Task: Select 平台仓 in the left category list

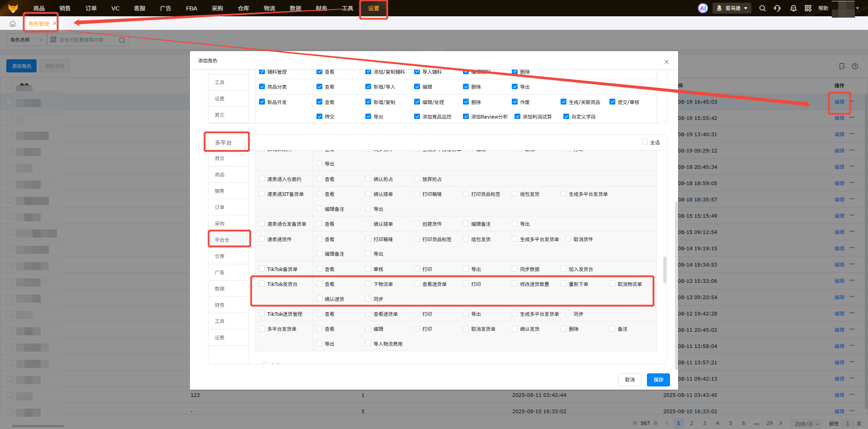Action: [222, 240]
